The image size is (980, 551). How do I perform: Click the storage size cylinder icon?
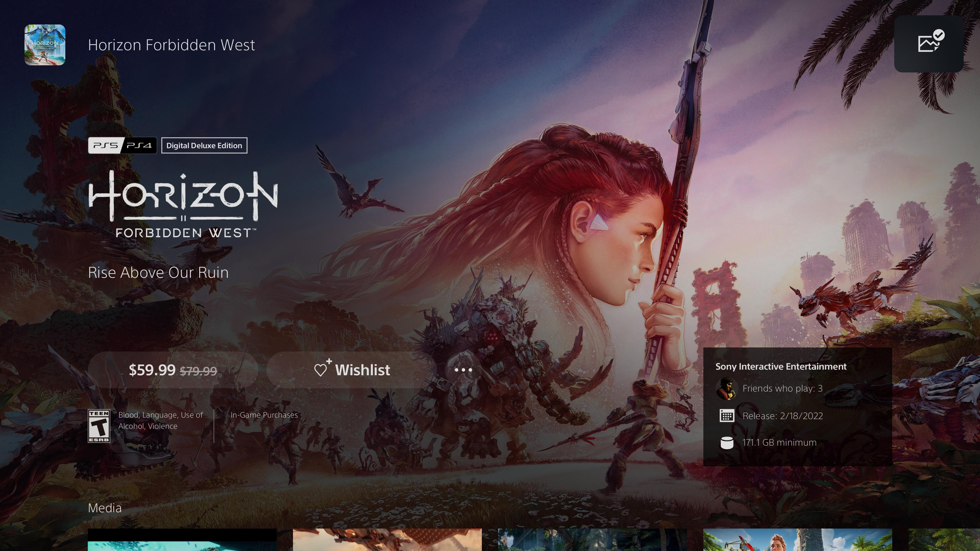(727, 443)
